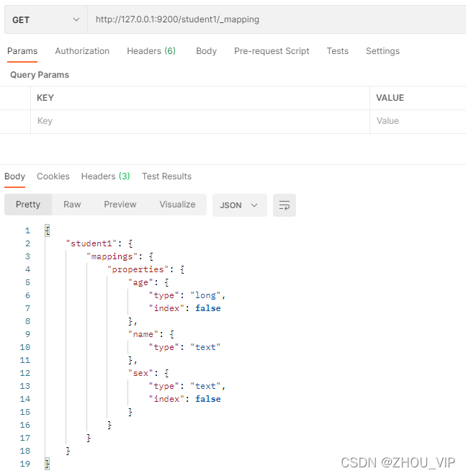Click the "long" type value
Image resolution: width=466 pixels, height=476 pixels.
pos(205,295)
